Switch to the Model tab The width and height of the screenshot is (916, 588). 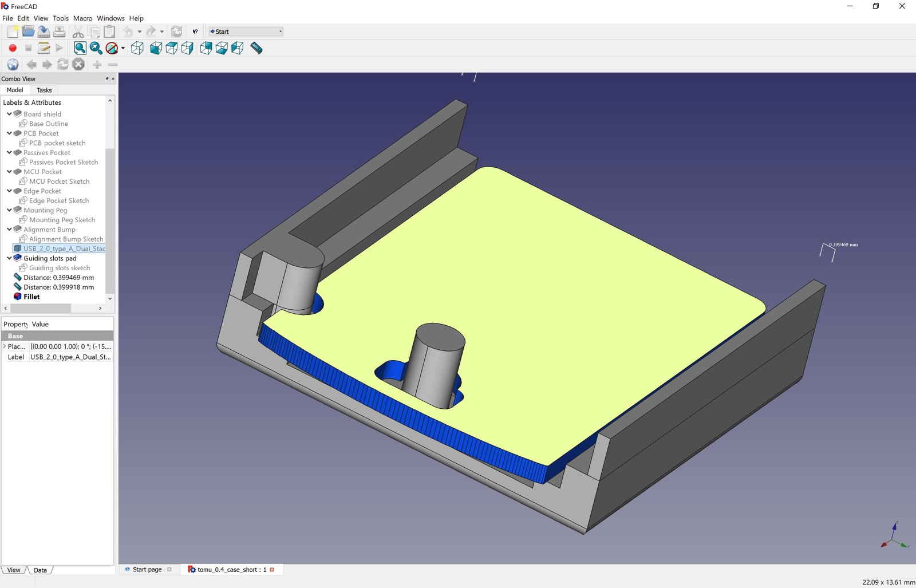coord(15,90)
